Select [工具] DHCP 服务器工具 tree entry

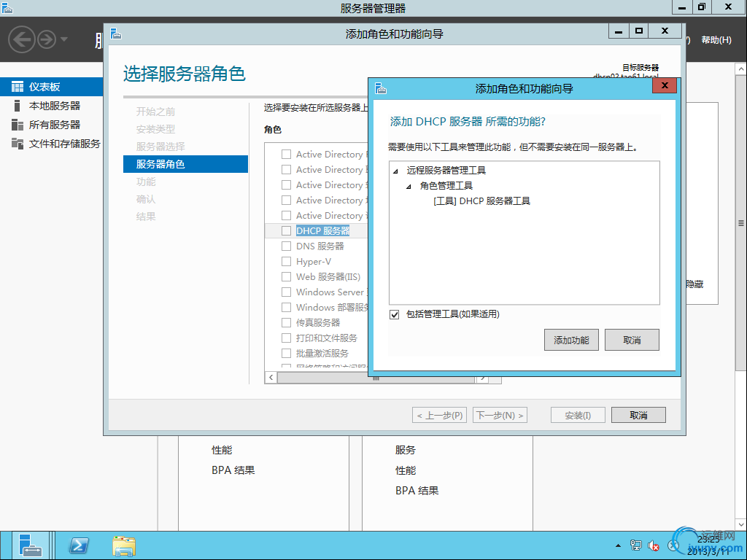[481, 201]
